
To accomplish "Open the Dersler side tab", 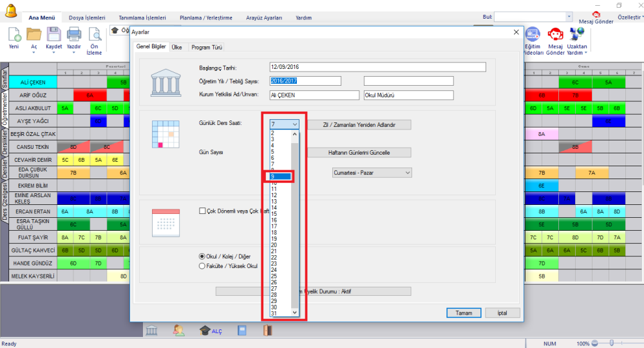I will coord(5,169).
